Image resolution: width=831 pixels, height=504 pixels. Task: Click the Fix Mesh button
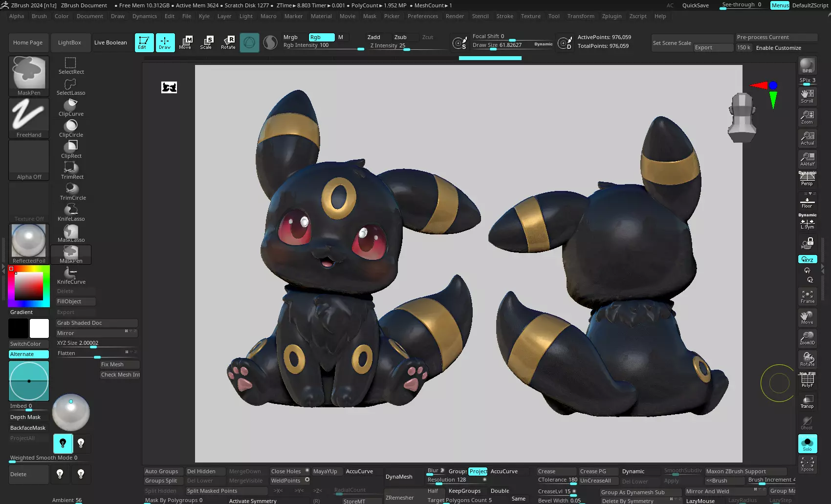click(120, 364)
